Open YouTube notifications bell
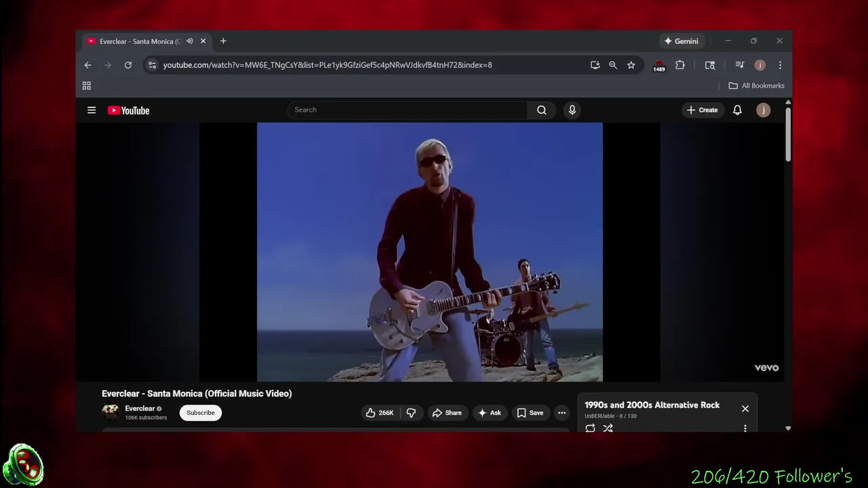 click(737, 110)
